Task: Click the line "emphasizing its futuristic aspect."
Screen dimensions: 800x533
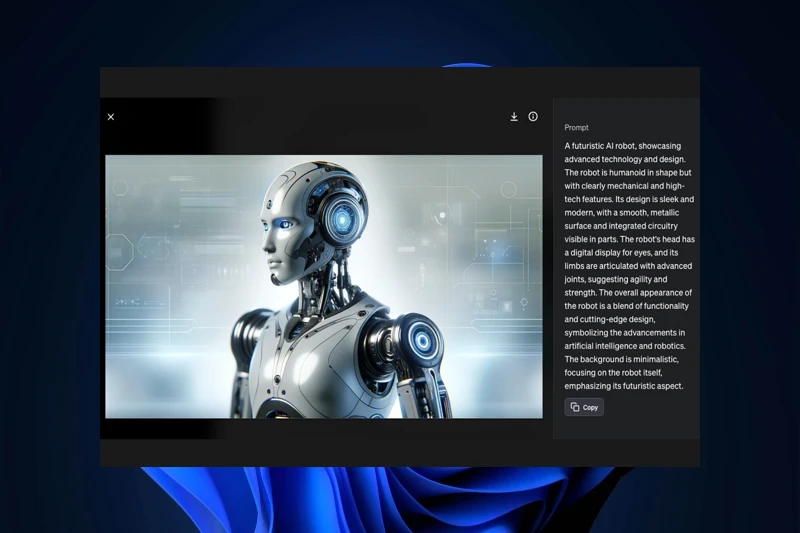Action: [x=623, y=386]
